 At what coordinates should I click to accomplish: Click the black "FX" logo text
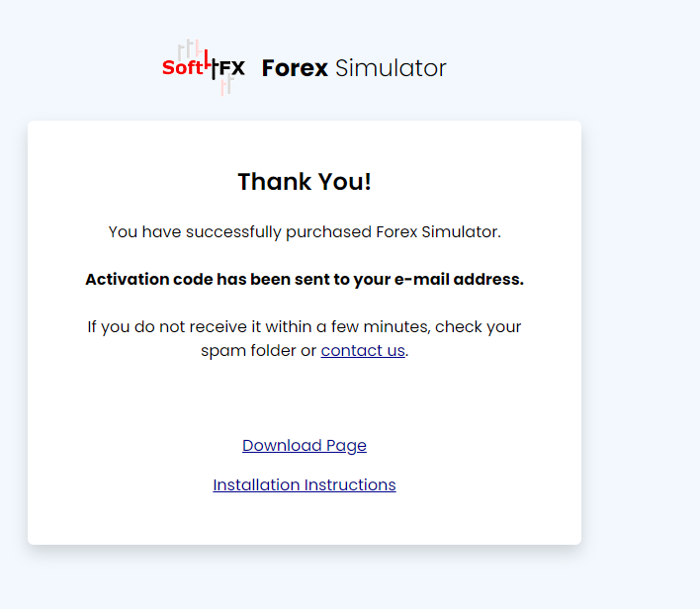pyautogui.click(x=232, y=68)
